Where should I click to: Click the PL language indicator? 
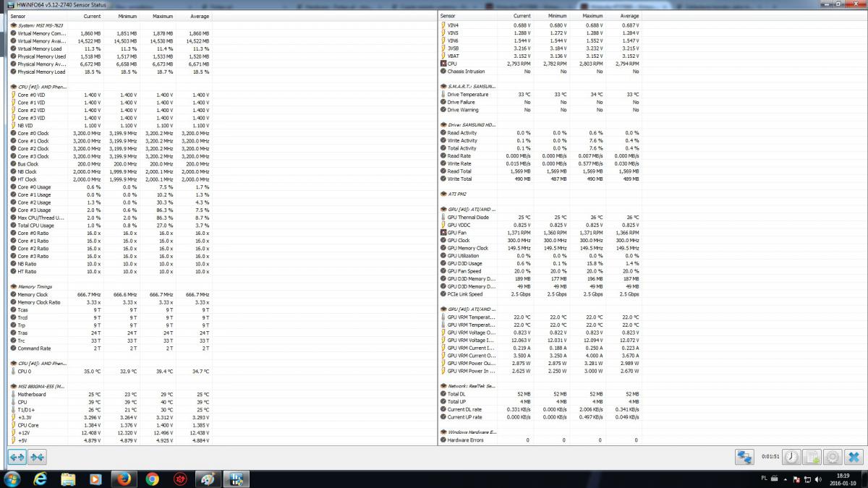(x=765, y=479)
